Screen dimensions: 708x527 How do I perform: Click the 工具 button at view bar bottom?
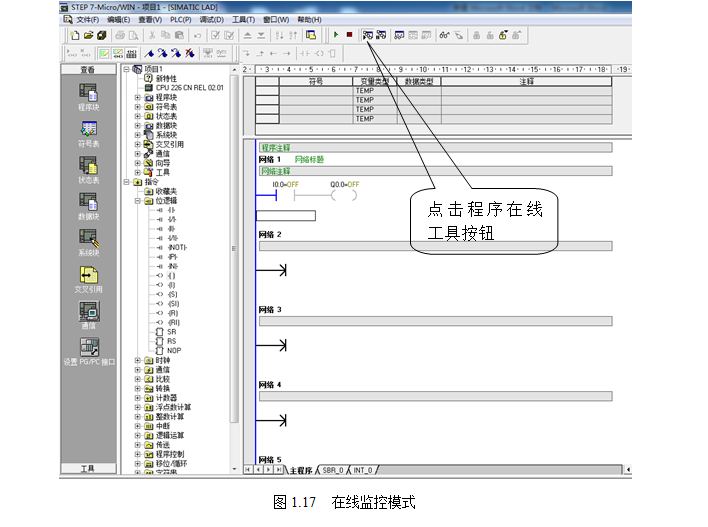(88, 469)
